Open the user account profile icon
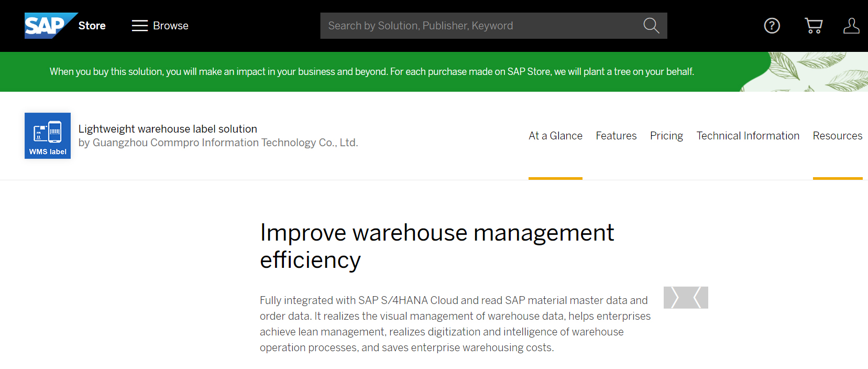Viewport: 868px width, 369px height. pyautogui.click(x=851, y=26)
